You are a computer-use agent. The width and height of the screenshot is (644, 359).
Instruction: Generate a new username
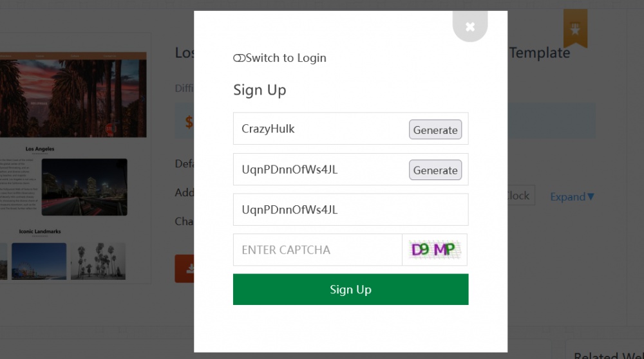click(435, 130)
